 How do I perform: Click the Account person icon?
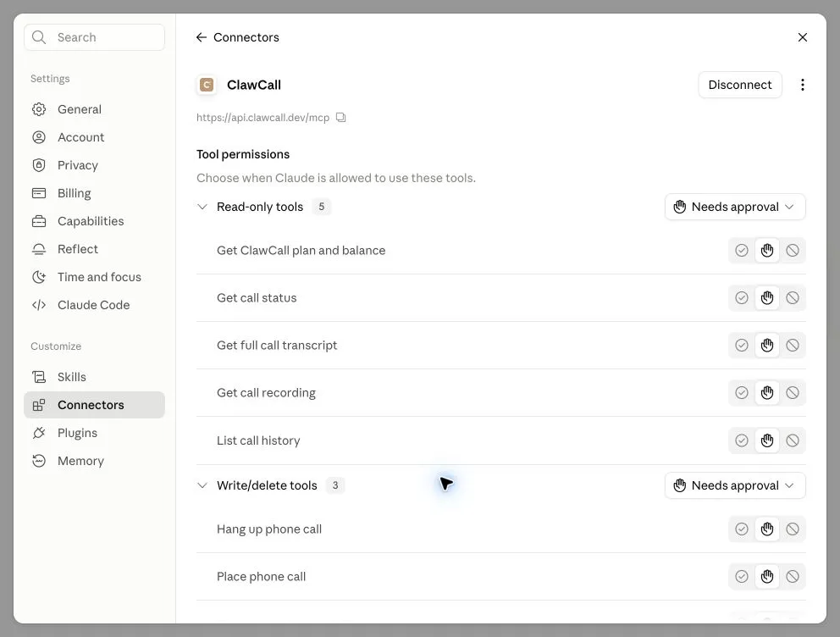coord(39,137)
